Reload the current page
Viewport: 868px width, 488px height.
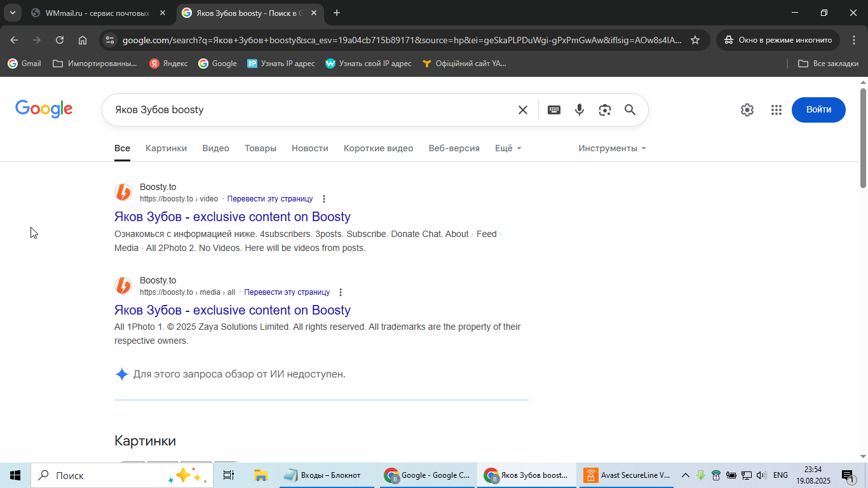[x=60, y=40]
